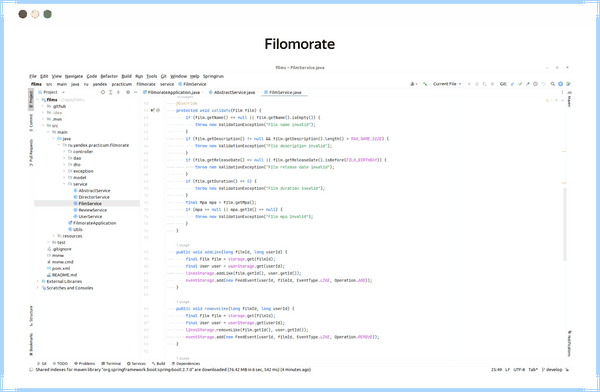
Task: Open the Navigate menu
Action: (74, 76)
